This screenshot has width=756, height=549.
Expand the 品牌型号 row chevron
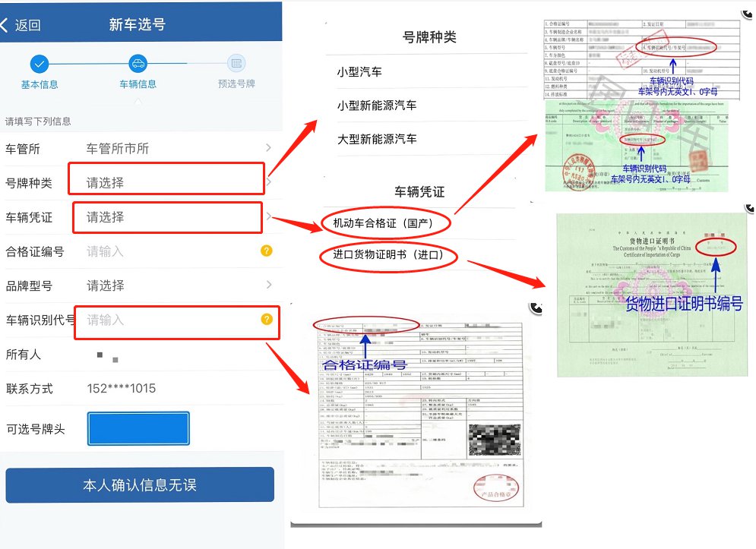pos(268,285)
